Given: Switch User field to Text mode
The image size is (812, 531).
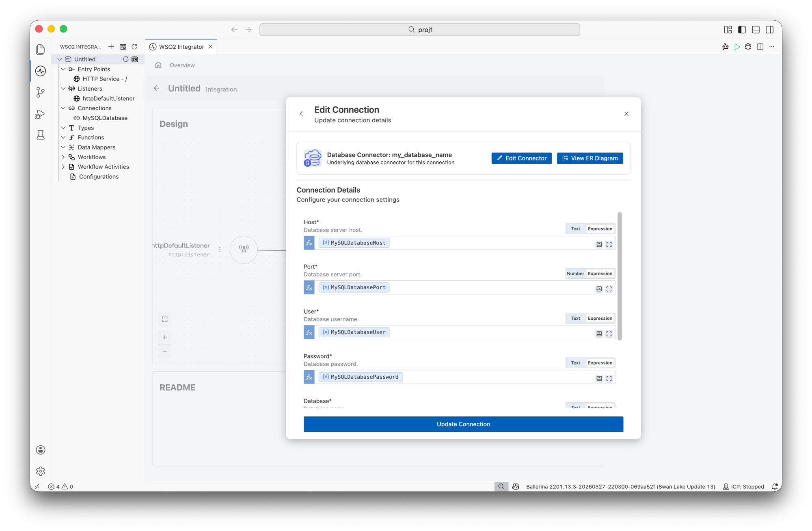Looking at the screenshot, I should 575,318.
